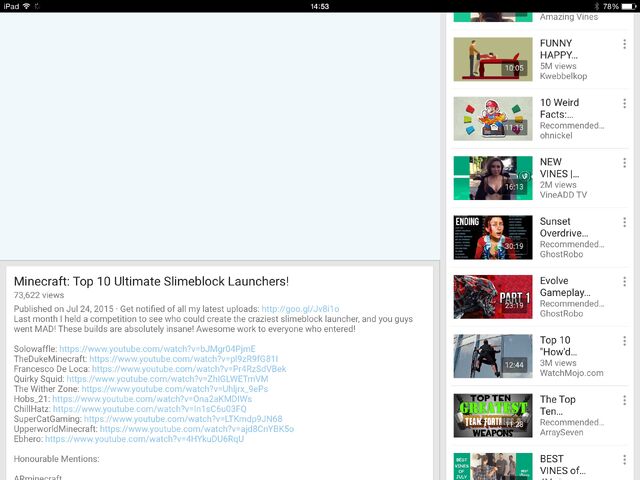Select the Sunset Overdrive title text
The height and width of the screenshot is (480, 640).
tap(564, 227)
